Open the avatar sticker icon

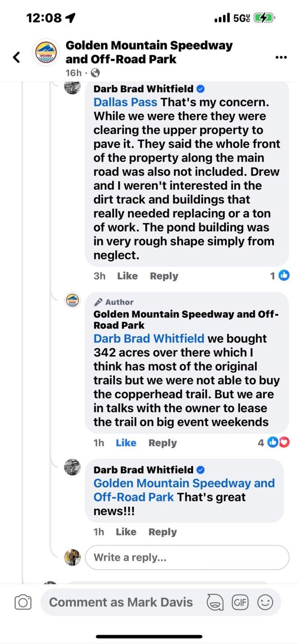click(215, 602)
